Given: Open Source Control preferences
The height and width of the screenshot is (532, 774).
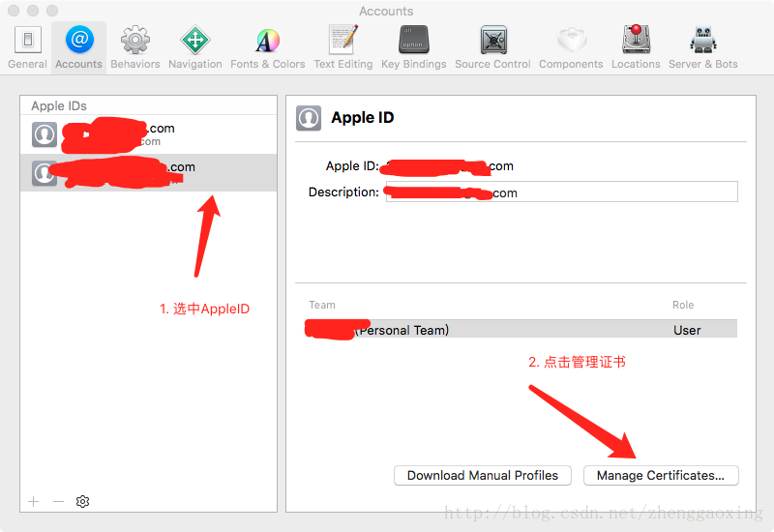Looking at the screenshot, I should (x=492, y=47).
